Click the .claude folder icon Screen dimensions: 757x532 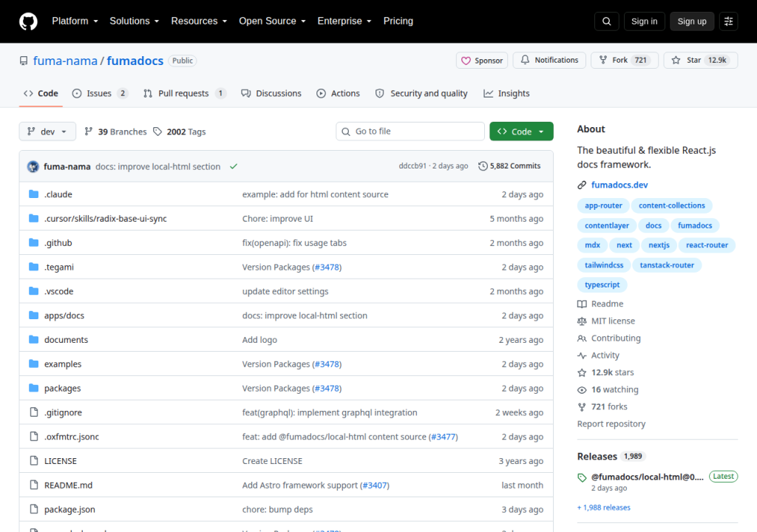(x=33, y=194)
